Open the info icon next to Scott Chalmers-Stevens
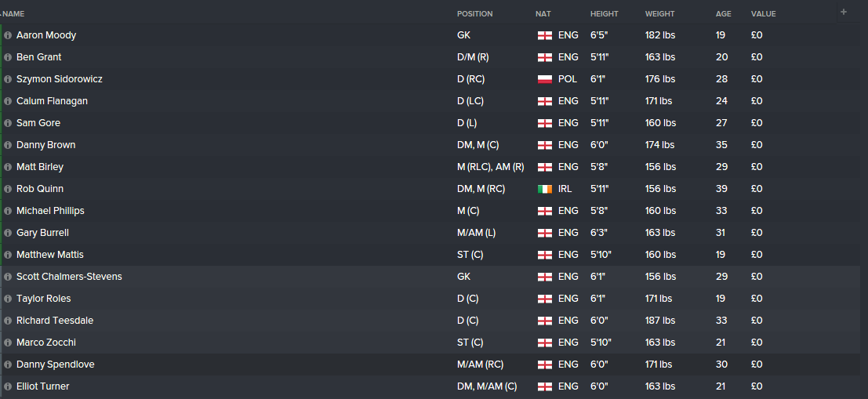 (x=8, y=277)
